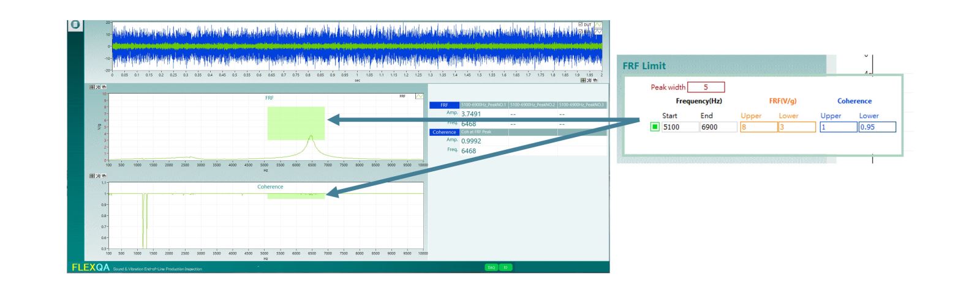Click the Peak width input field

pos(706,87)
